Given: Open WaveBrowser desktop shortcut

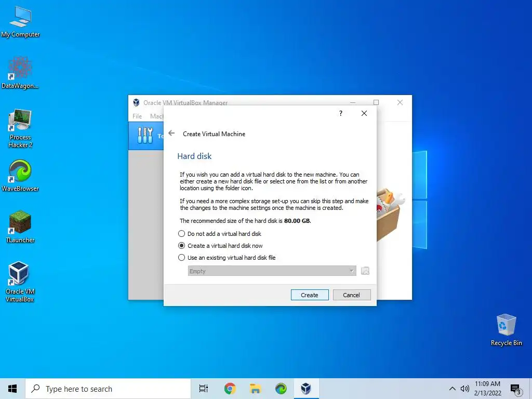Looking at the screenshot, I should pyautogui.click(x=20, y=176).
